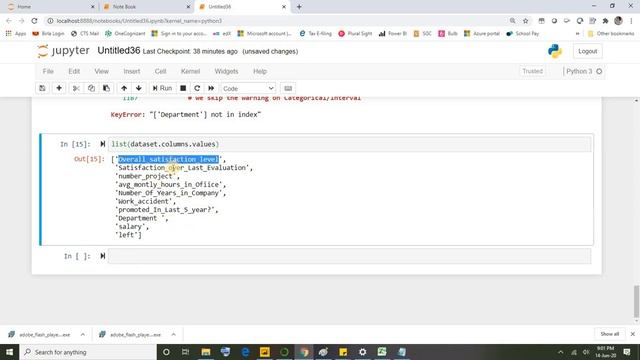Open Microsoft Edge from taskbar
Screen dimensions: 640x360
tap(245, 352)
